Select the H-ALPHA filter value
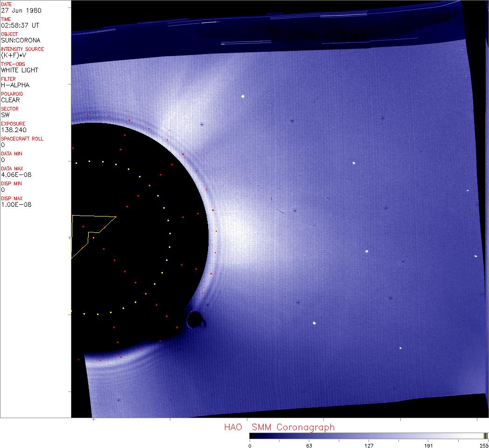 pos(15,85)
